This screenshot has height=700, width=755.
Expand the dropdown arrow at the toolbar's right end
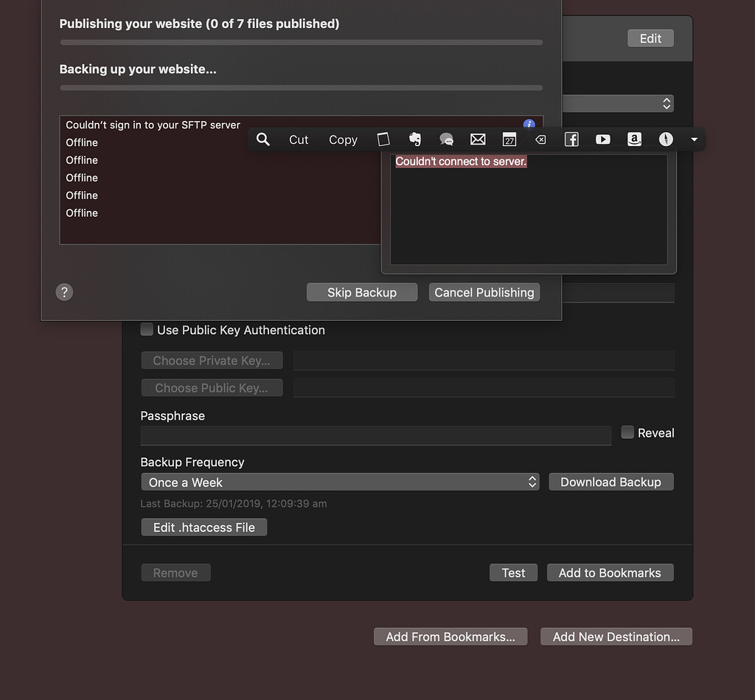(x=693, y=139)
